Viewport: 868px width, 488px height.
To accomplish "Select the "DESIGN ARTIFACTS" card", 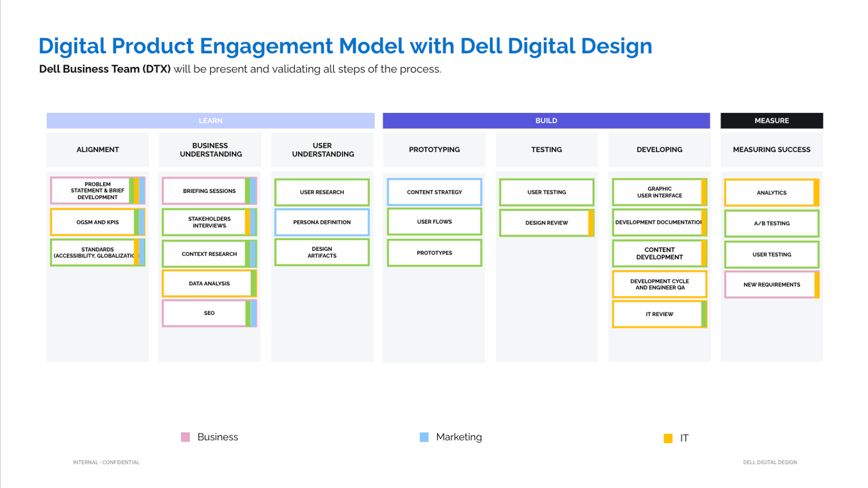I will pos(322,252).
